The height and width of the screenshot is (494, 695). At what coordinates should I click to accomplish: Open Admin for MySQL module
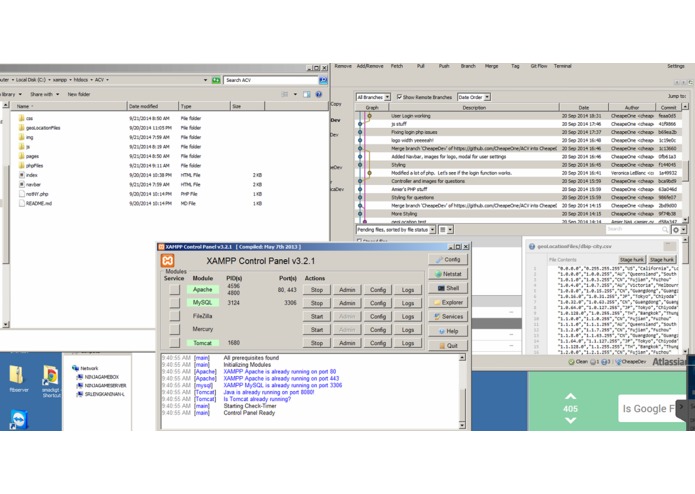click(x=347, y=303)
